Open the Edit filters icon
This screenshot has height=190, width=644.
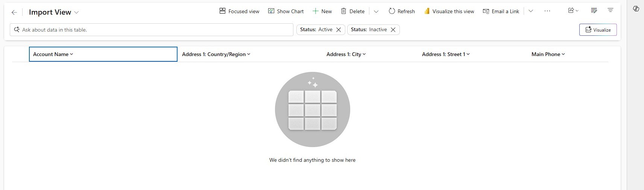click(611, 11)
